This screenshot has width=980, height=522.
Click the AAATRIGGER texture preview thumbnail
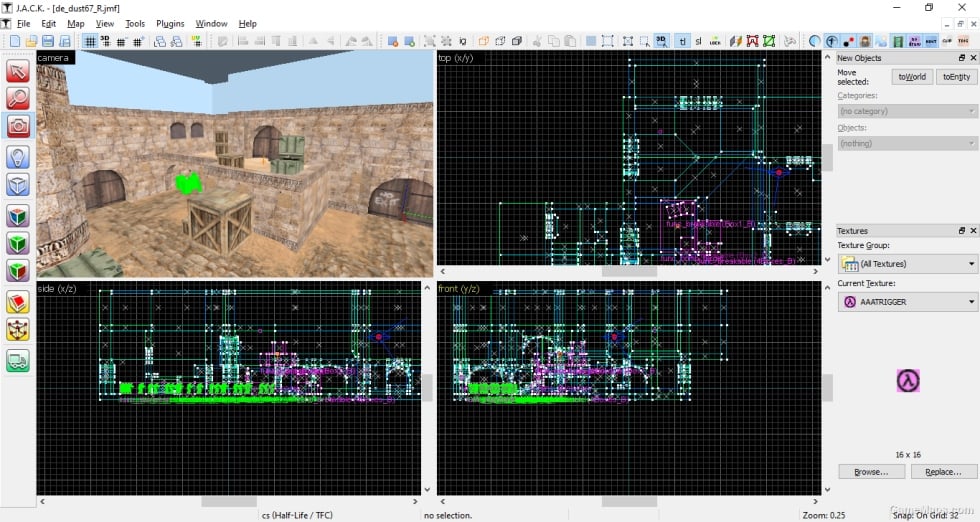pyautogui.click(x=908, y=380)
